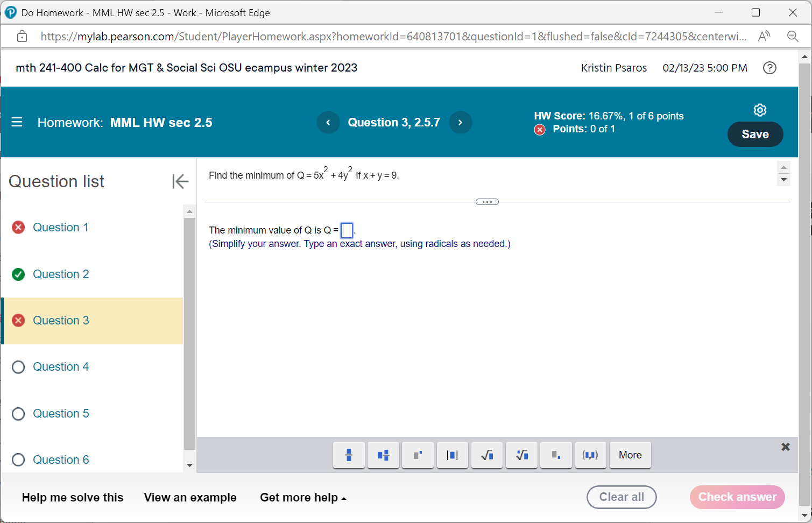Viewport: 812px width, 523px height.
Task: Insert a fraction template
Action: pyautogui.click(x=349, y=455)
